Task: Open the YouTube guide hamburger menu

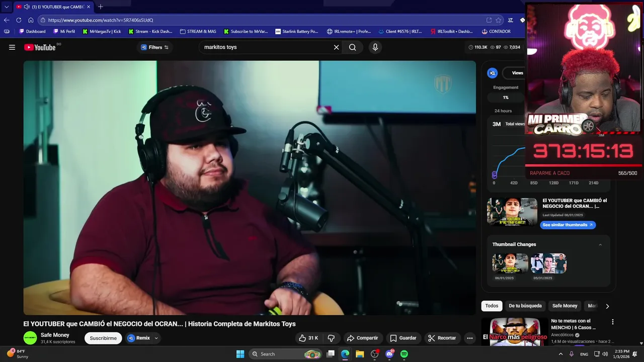Action: pos(12,47)
